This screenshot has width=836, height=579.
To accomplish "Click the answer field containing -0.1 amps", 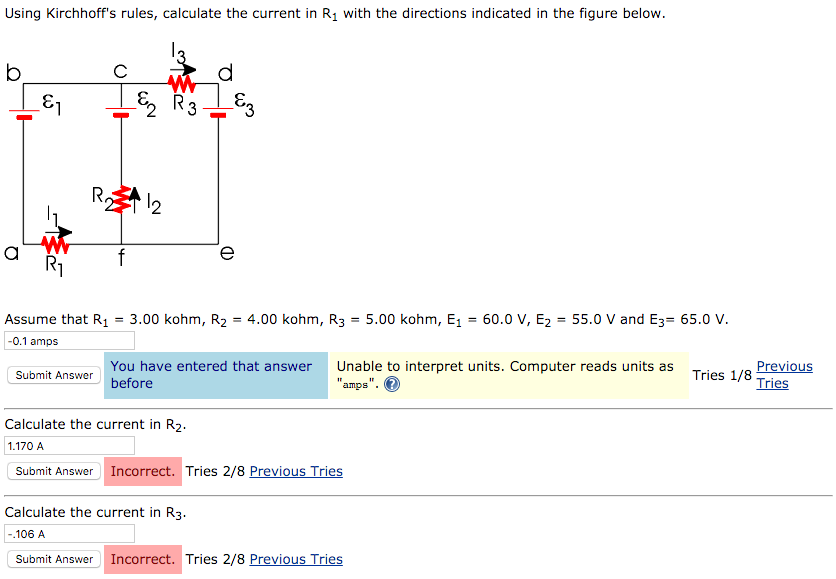I will click(x=68, y=340).
